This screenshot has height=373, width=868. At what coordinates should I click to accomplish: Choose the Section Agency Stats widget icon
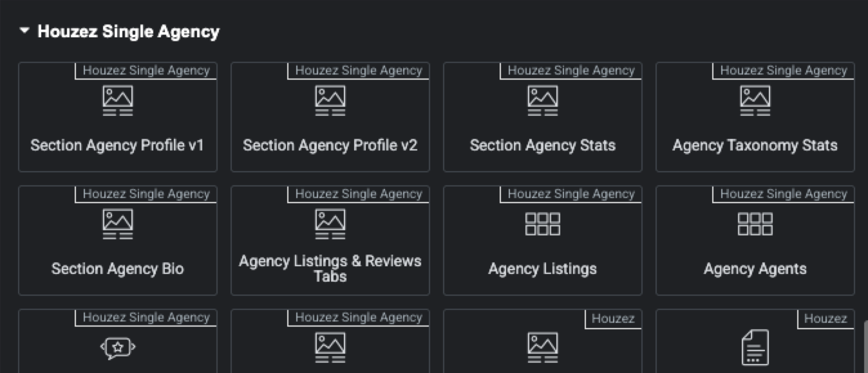tap(543, 101)
